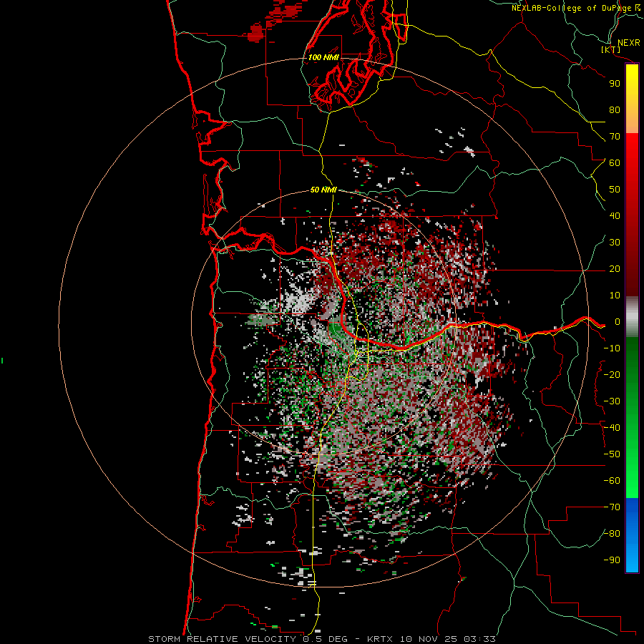The height and width of the screenshot is (644, 644).
Task: Click the positive 40 scale value
Action: [615, 216]
